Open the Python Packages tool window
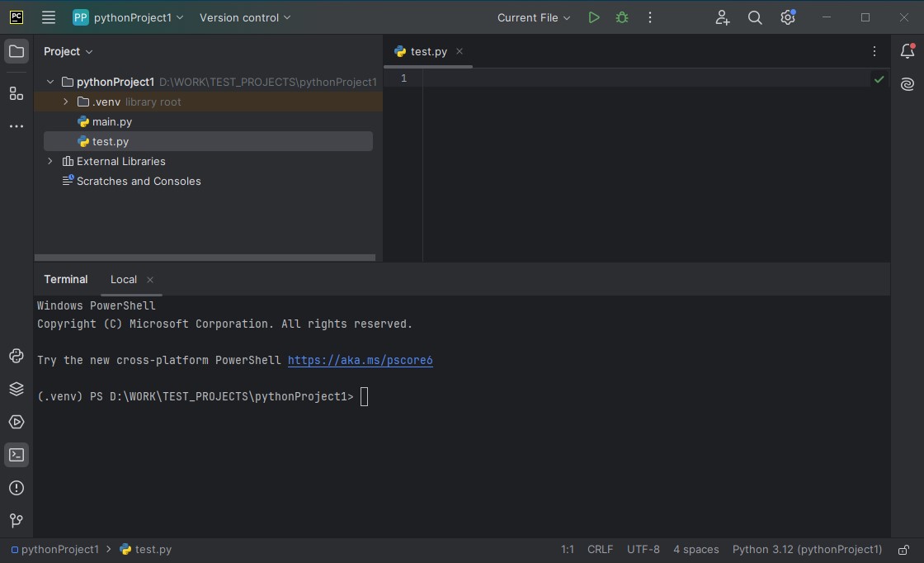Viewport: 924px width, 563px height. click(x=16, y=389)
